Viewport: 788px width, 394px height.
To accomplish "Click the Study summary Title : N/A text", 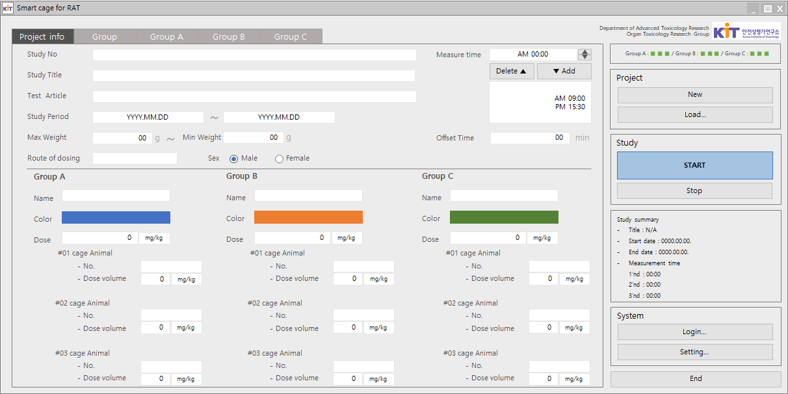I will pyautogui.click(x=642, y=230).
